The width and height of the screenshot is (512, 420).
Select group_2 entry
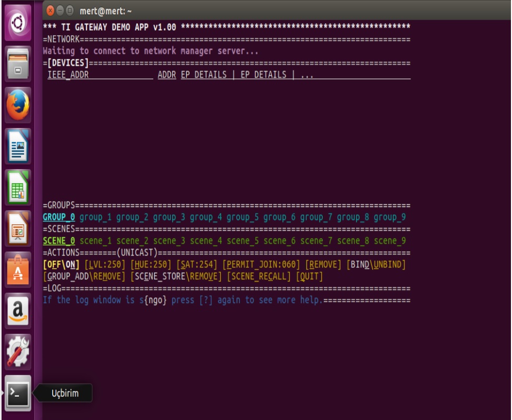pyautogui.click(x=132, y=217)
